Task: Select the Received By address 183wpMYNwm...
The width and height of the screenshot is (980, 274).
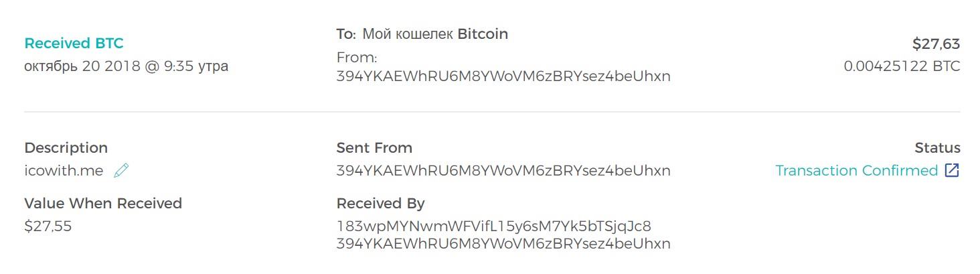Action: 494,226
